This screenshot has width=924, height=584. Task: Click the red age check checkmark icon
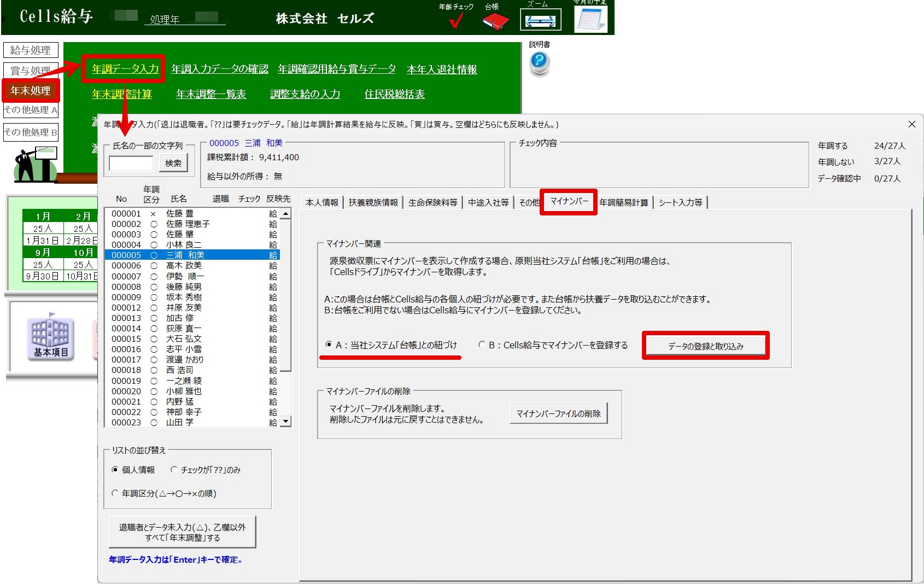pyautogui.click(x=455, y=21)
